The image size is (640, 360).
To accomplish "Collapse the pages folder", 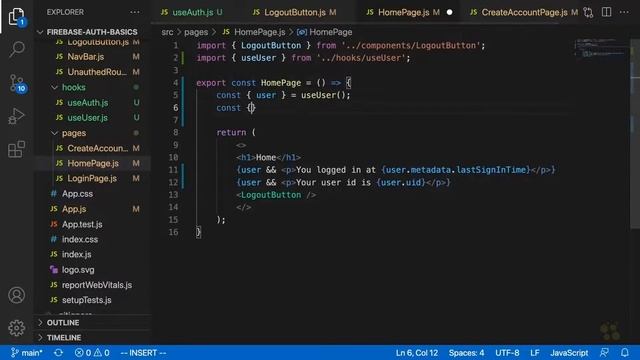I will tap(73, 133).
